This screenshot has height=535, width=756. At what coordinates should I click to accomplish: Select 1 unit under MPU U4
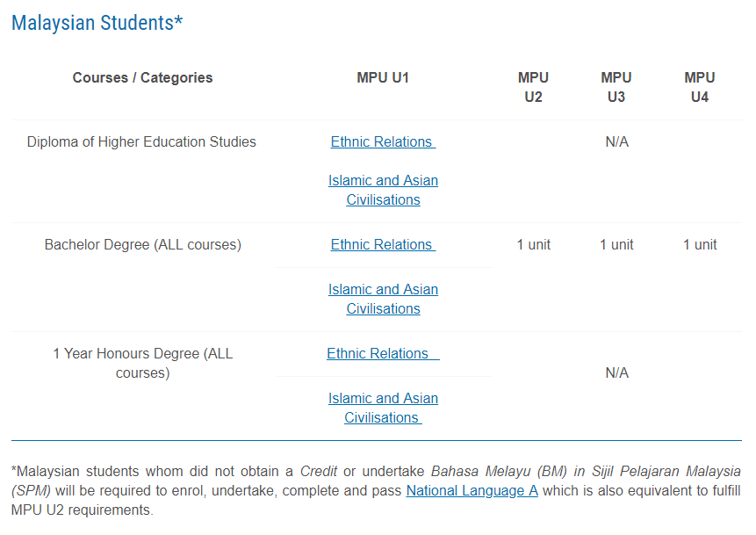click(x=700, y=244)
